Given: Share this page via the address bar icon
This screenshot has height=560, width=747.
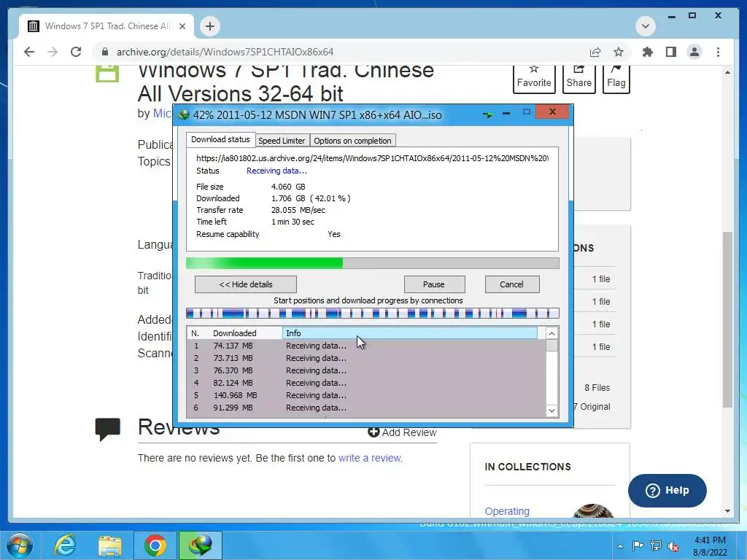Looking at the screenshot, I should coord(595,52).
